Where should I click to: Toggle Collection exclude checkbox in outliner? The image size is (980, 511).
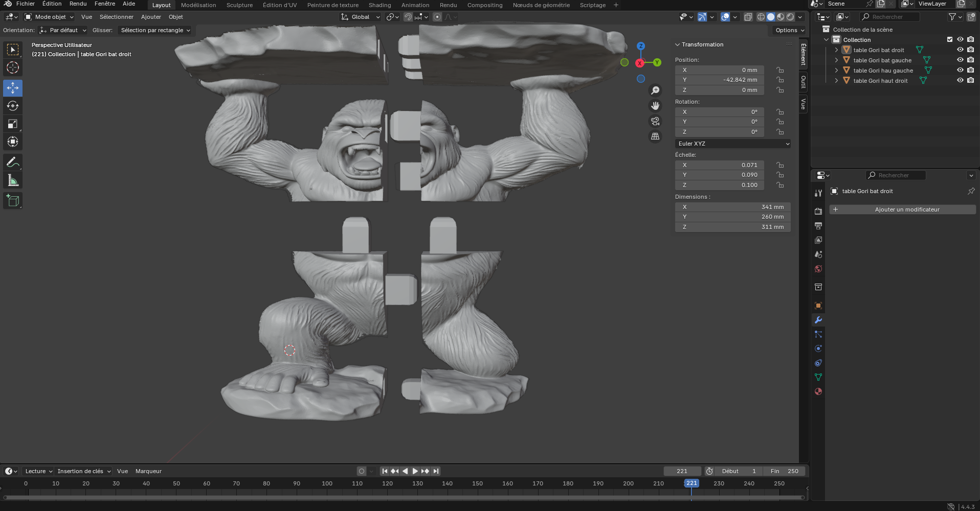(x=950, y=39)
